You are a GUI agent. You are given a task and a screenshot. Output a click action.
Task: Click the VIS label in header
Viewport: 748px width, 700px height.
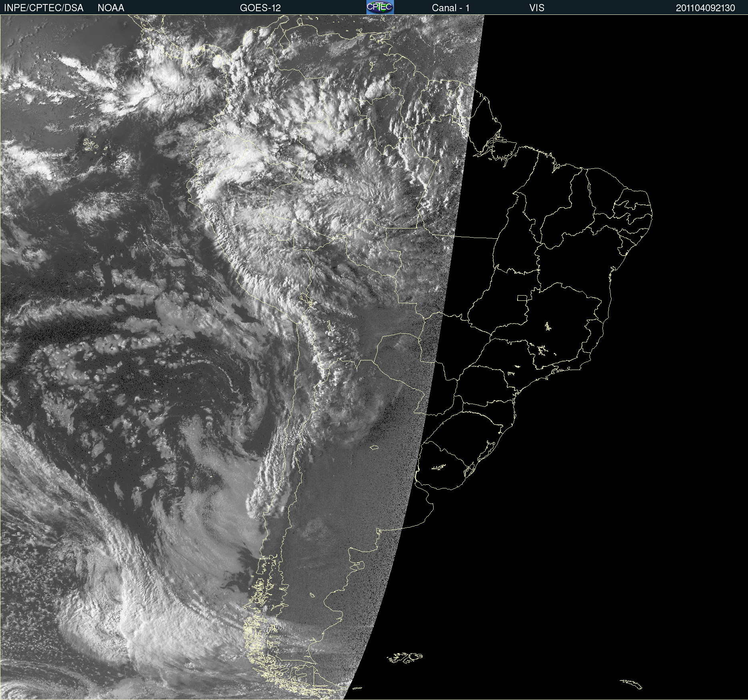(x=537, y=8)
